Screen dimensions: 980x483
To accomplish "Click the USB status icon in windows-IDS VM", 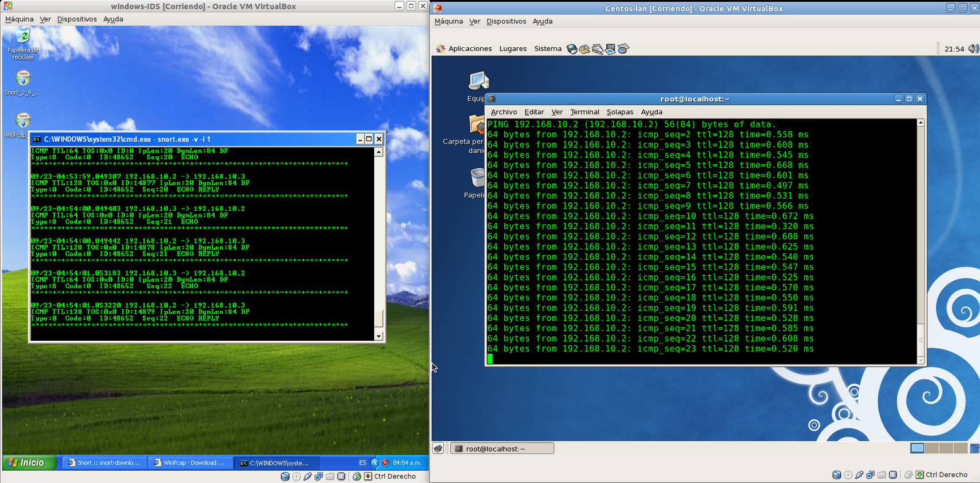I will pos(307,476).
